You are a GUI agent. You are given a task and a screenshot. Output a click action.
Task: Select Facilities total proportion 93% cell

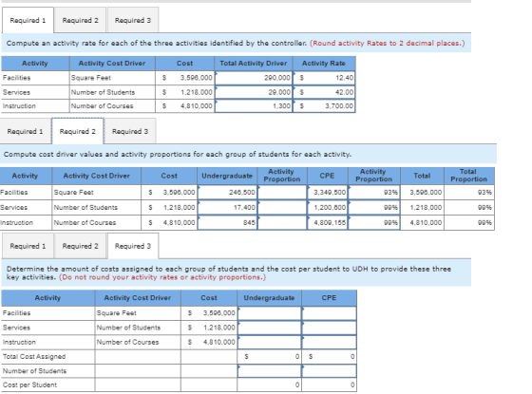(469, 193)
